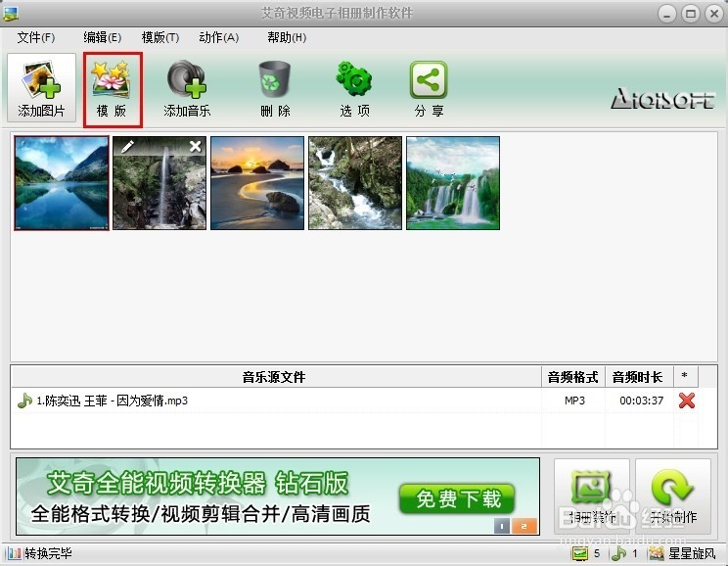
Task: Click the 相册装饰 album decoration button
Action: (x=591, y=496)
